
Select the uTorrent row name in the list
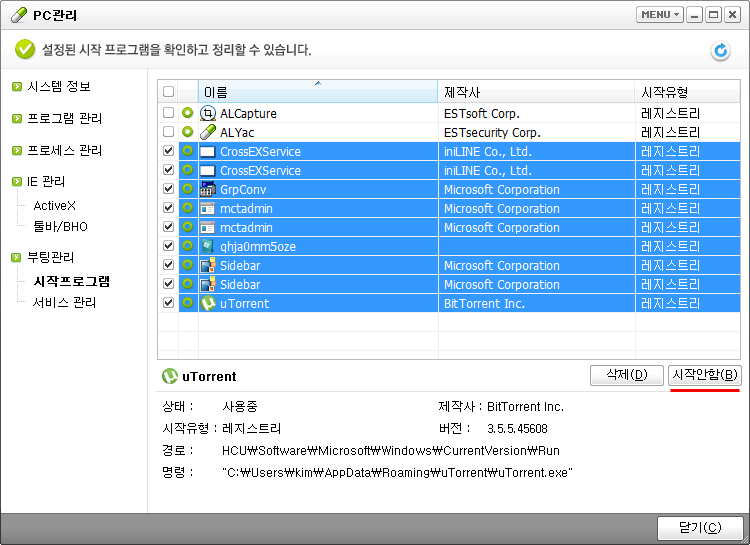pos(244,304)
